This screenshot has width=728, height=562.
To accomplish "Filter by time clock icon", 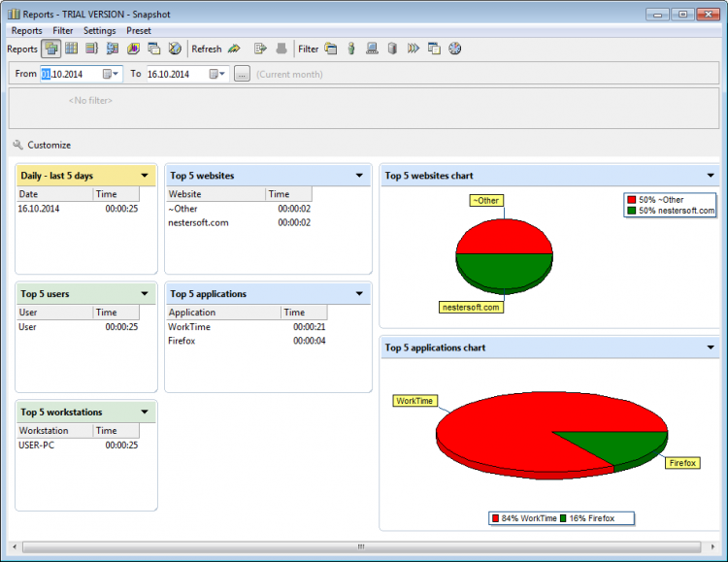I will point(455,49).
